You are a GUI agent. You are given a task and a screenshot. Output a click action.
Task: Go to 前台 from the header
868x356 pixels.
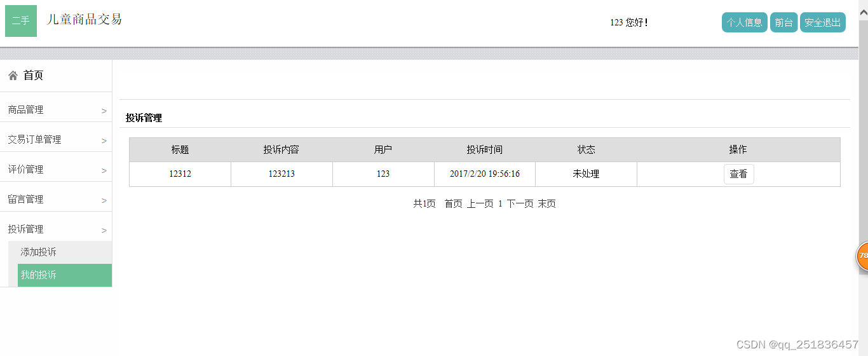[783, 22]
